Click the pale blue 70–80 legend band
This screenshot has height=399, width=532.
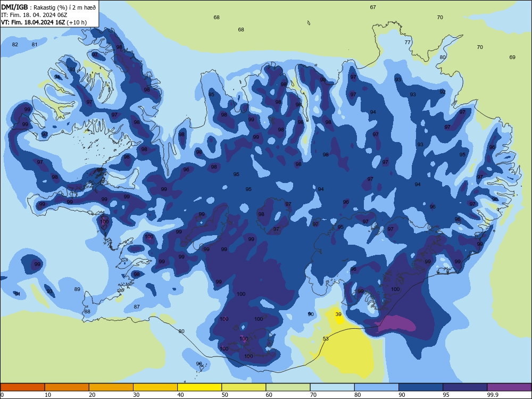tap(332, 387)
